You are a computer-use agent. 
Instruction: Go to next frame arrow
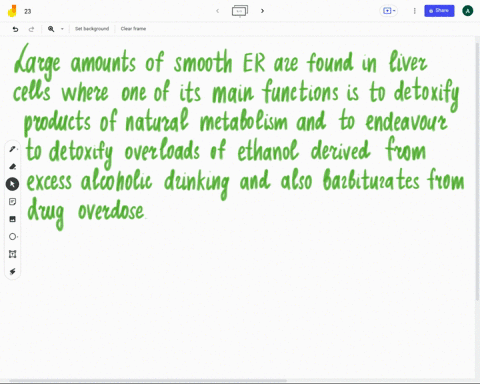pos(262,11)
